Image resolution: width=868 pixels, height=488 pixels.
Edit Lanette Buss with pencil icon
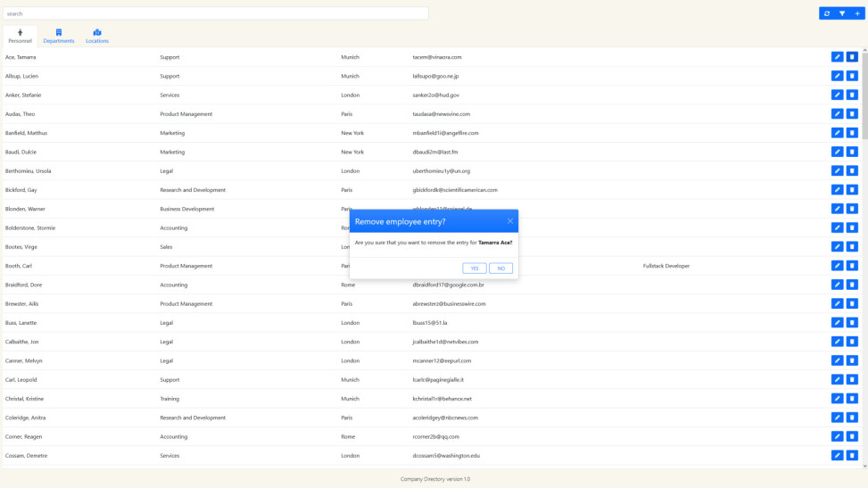(x=837, y=323)
